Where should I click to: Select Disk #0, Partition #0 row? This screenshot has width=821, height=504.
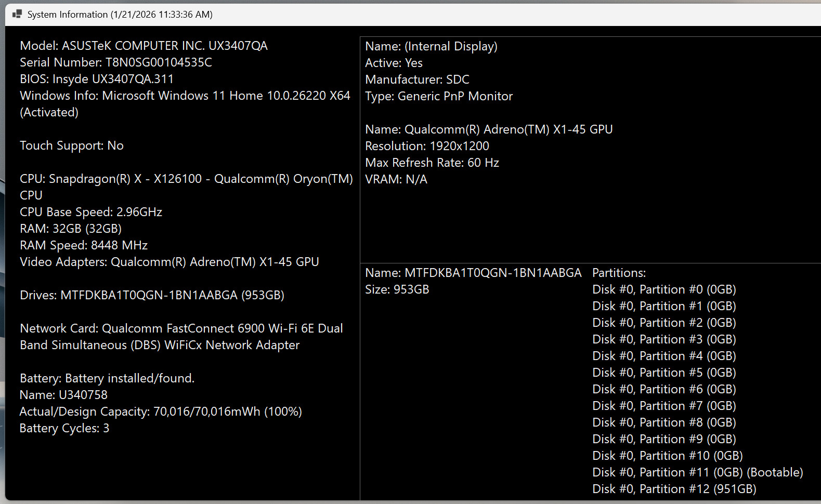664,289
